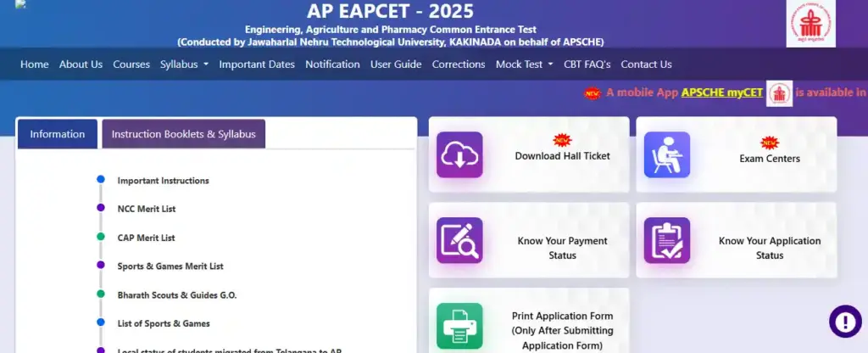Open the CAP Merit List link
Screen dimensions: 868x353
tap(146, 238)
